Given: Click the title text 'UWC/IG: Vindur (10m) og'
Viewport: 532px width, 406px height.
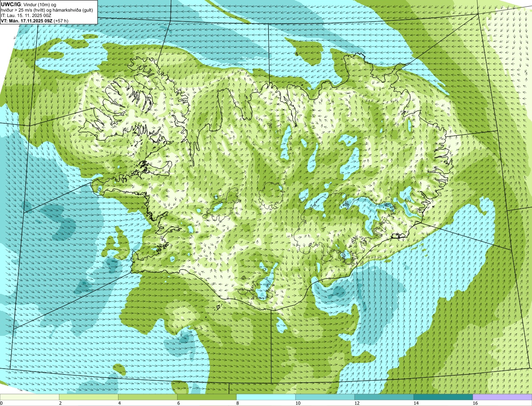Looking at the screenshot, I should [x=28, y=4].
